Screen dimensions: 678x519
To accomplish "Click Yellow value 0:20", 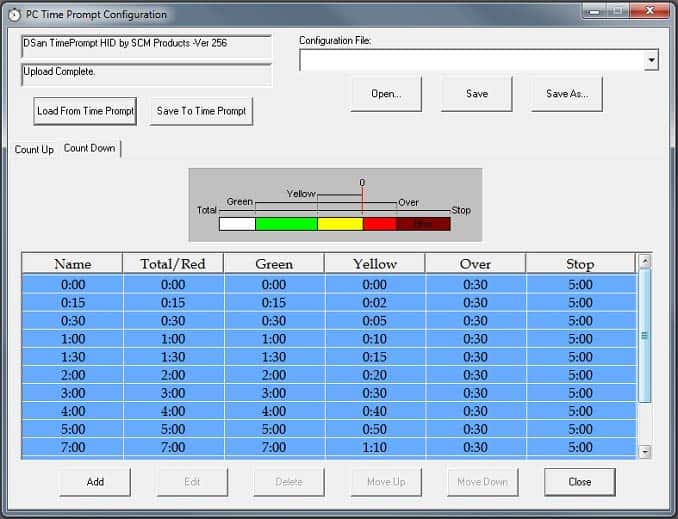I will coord(374,375).
